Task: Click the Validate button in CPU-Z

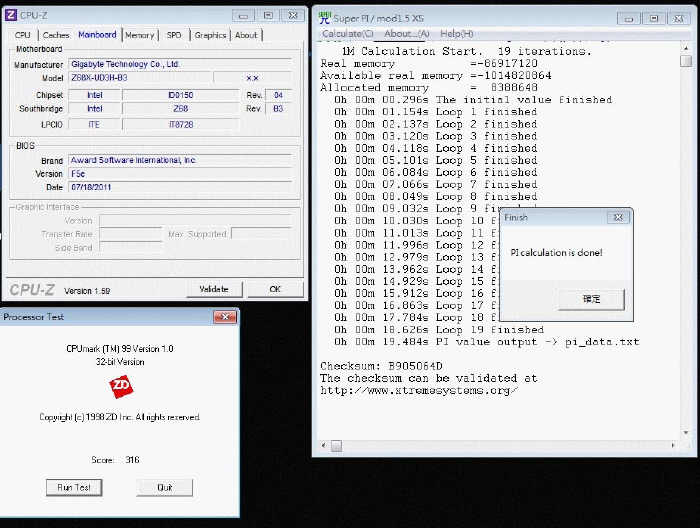Action: click(214, 289)
